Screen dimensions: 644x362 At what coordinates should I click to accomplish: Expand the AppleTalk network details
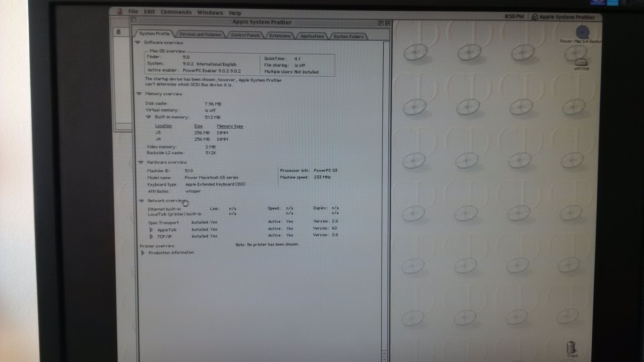pos(151,230)
